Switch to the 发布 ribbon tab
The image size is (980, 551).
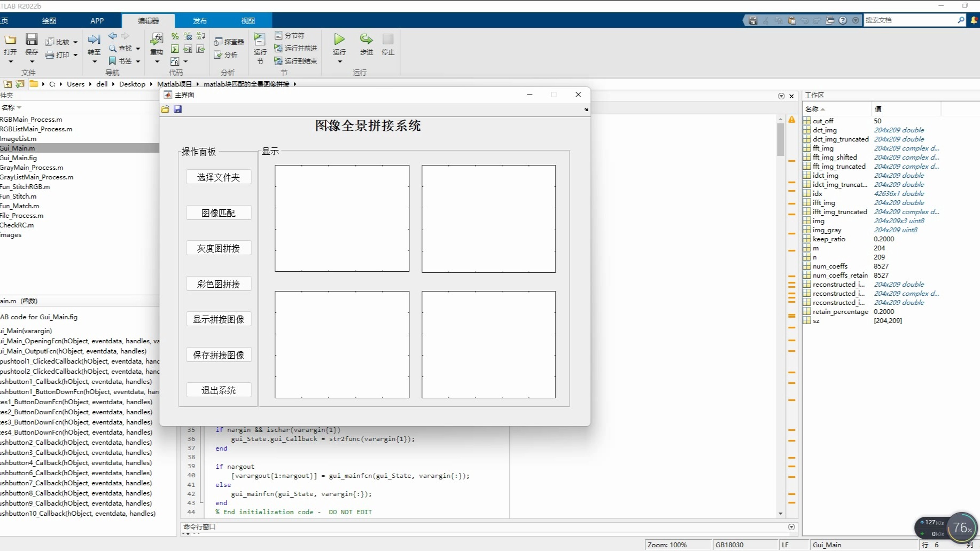pos(200,20)
